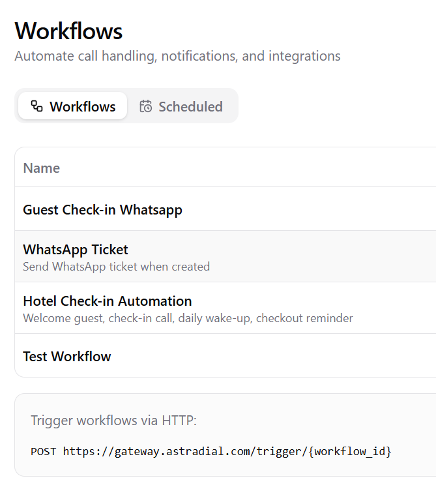Click the Workflows tab node icon
The height and width of the screenshot is (504, 436).
point(37,106)
